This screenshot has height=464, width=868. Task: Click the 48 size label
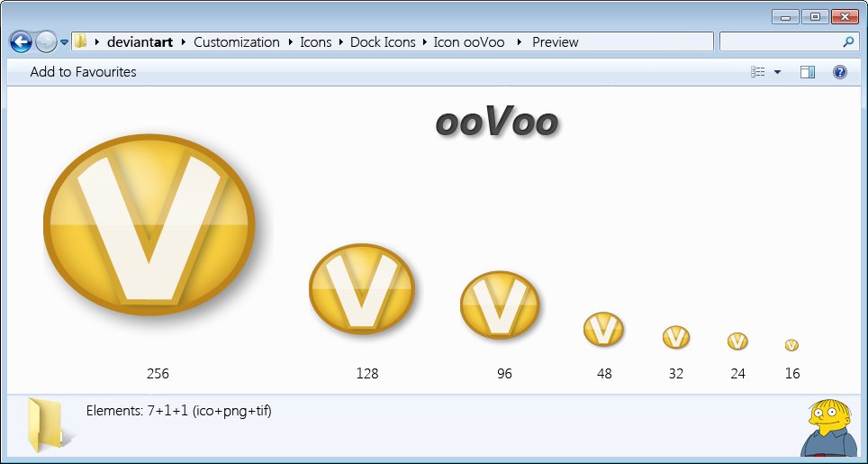(x=604, y=374)
